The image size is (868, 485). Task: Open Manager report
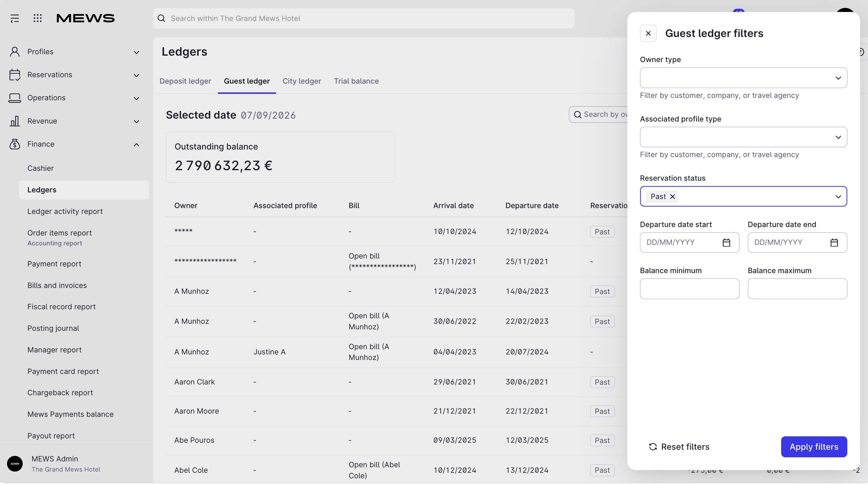coord(54,350)
